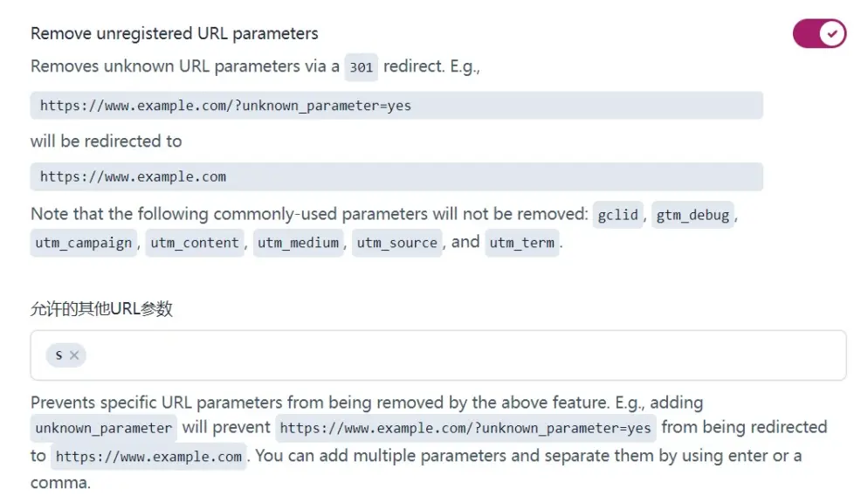The width and height of the screenshot is (868, 503).
Task: Select the gclid parameter chip
Action: click(617, 214)
